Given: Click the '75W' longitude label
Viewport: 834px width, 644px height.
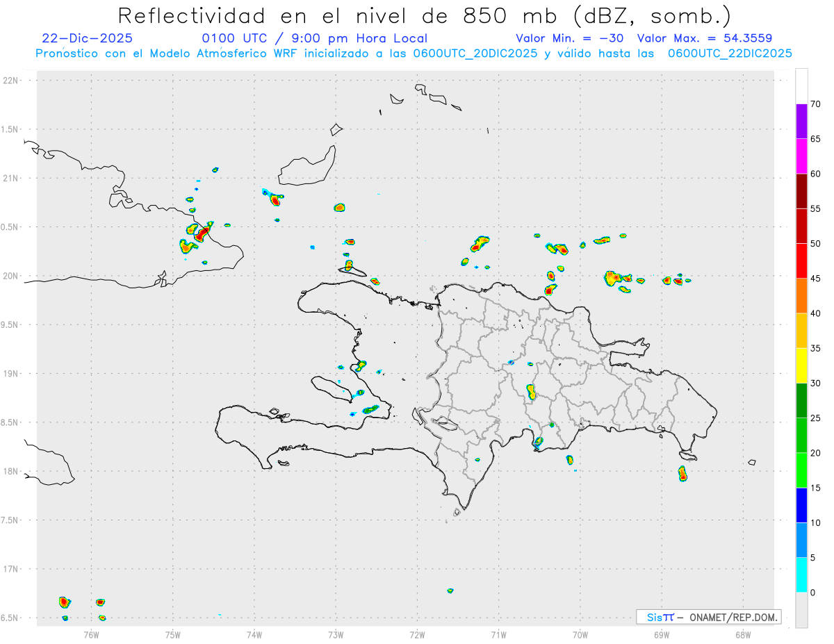Looking at the screenshot, I should point(173,634).
